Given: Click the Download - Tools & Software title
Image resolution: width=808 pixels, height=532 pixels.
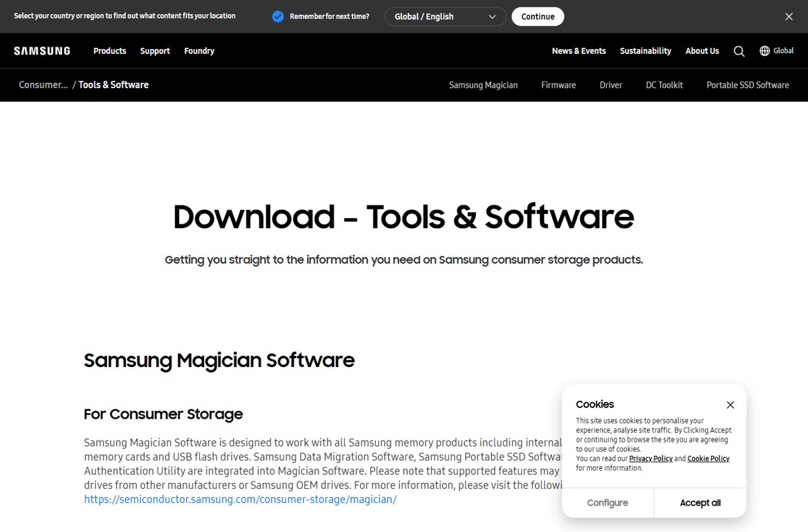Looking at the screenshot, I should pos(404,217).
